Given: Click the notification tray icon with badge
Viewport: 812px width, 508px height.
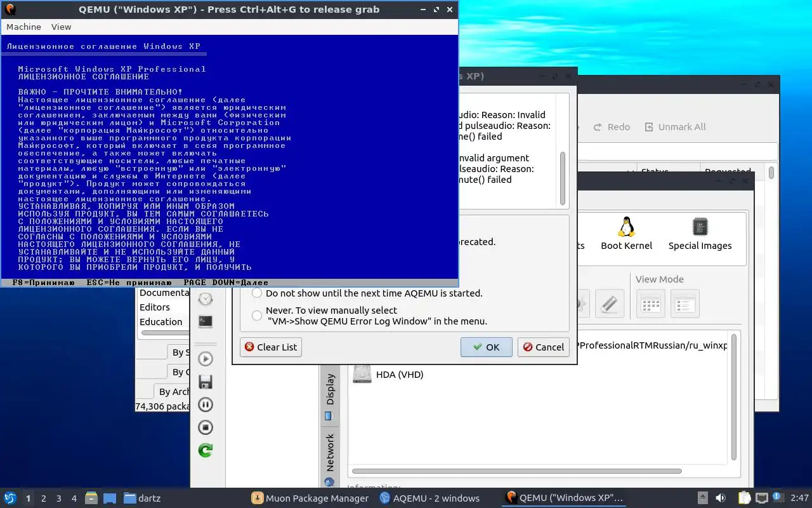Looking at the screenshot, I should [x=777, y=497].
